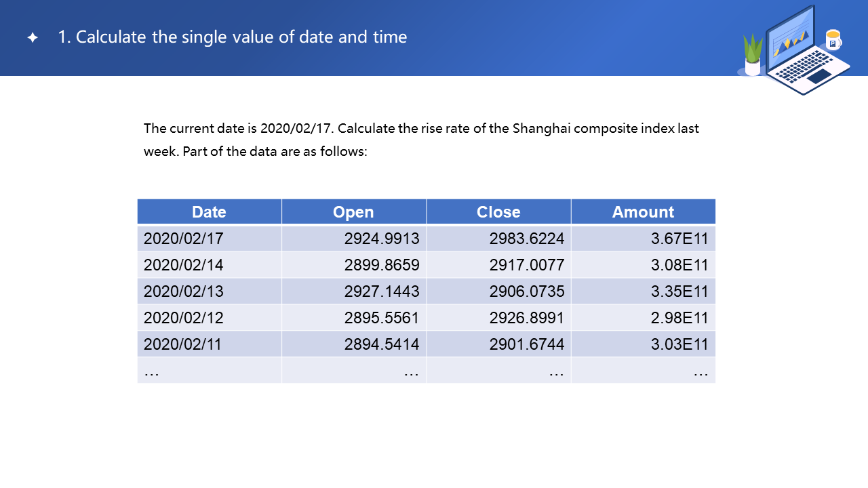Viewport: 868px width, 488px height.
Task: Click the sparkle bullet icon beside the title
Action: [33, 38]
